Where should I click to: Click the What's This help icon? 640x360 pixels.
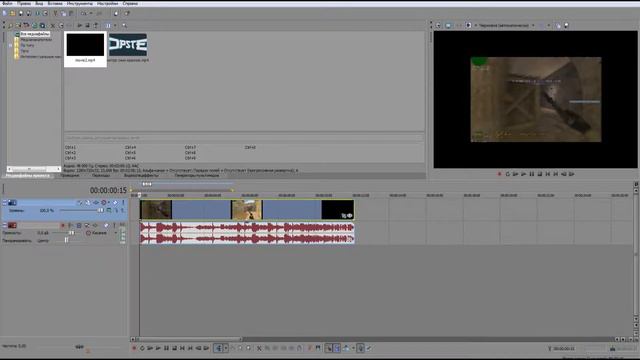click(127, 13)
